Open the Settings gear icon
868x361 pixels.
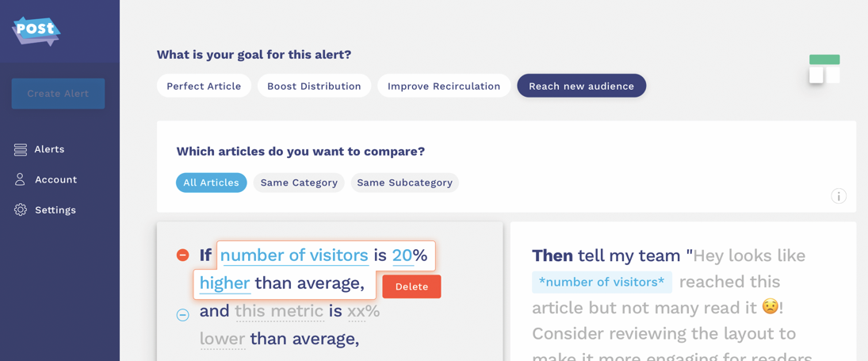tap(21, 209)
